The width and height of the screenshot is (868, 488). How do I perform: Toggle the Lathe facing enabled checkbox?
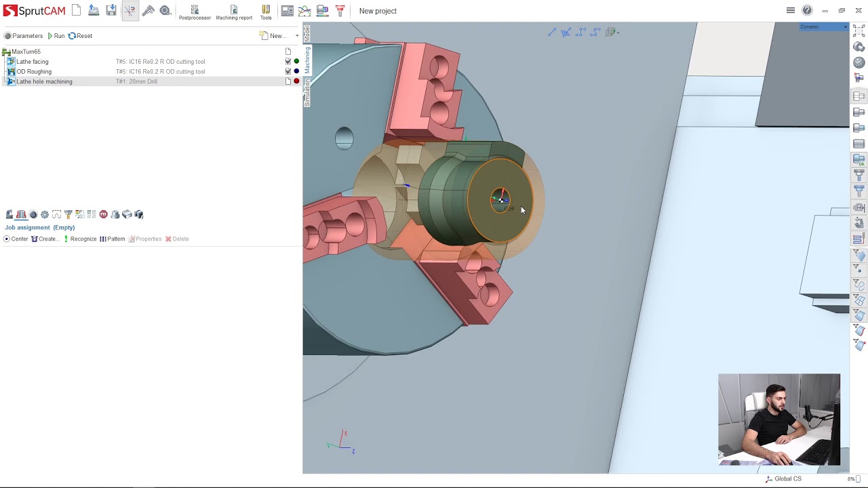click(x=288, y=62)
